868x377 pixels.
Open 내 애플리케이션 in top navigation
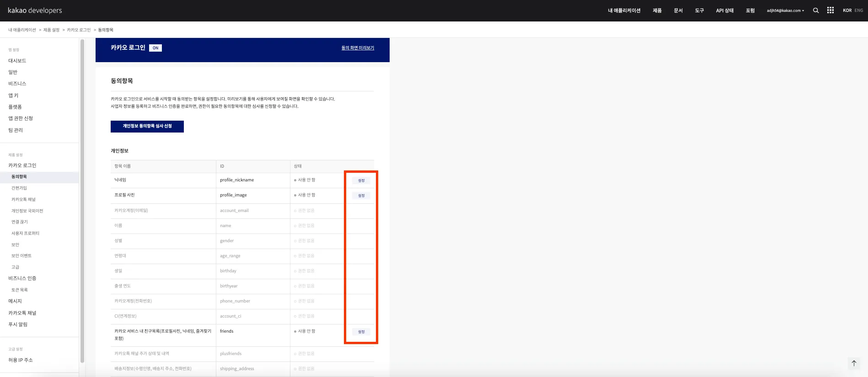coord(624,11)
